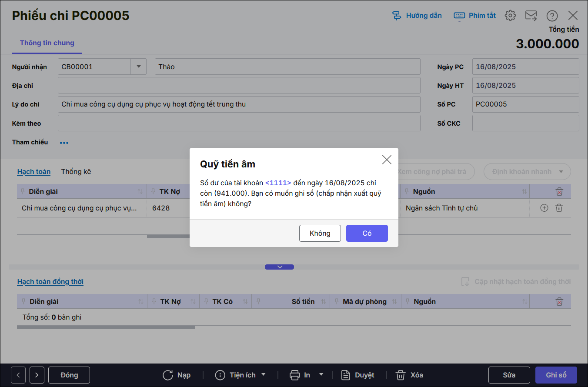
Task: Delete the accounting row via trash icon
Action: 559,208
